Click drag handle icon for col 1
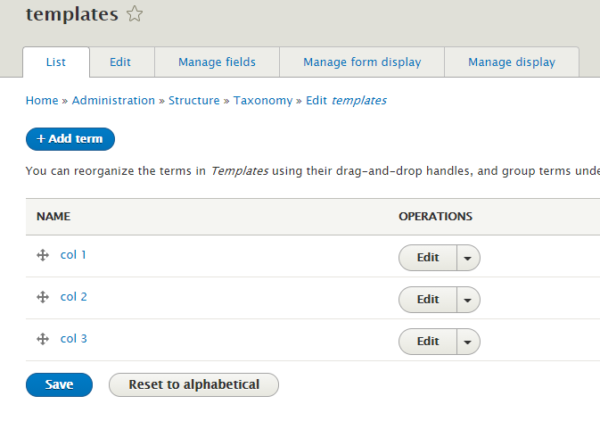 coord(43,256)
